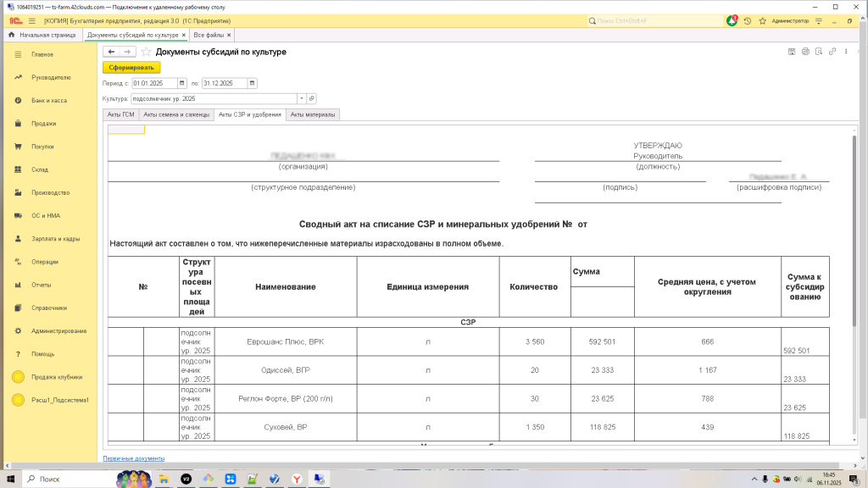Image resolution: width=868 pixels, height=488 pixels.
Task: Open ОС и НМА section
Action: [x=46, y=216]
